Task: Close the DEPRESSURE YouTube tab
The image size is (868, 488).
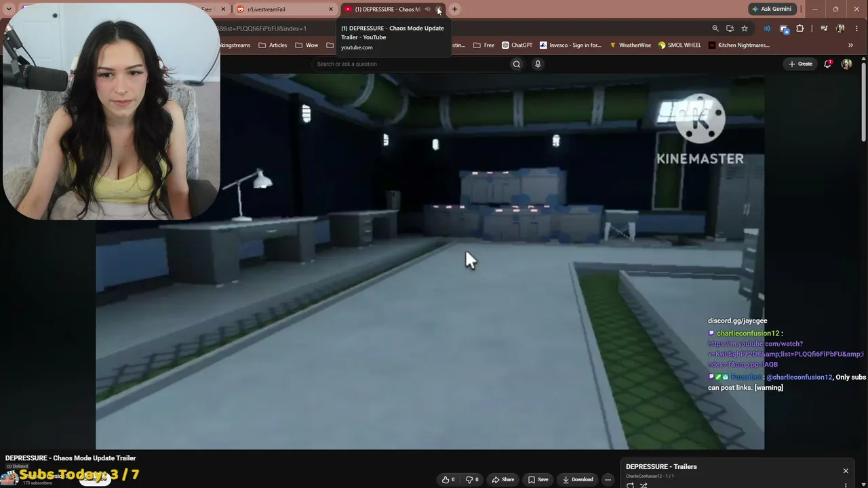Action: (439, 9)
